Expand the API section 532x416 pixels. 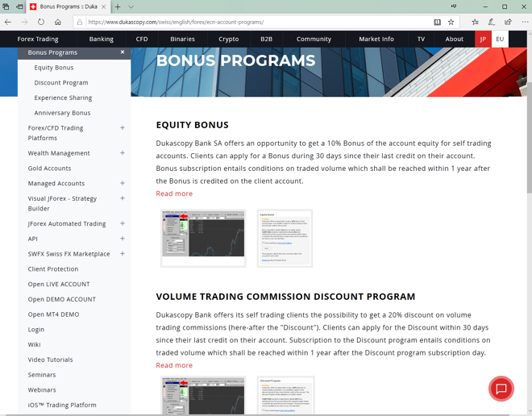tap(123, 239)
